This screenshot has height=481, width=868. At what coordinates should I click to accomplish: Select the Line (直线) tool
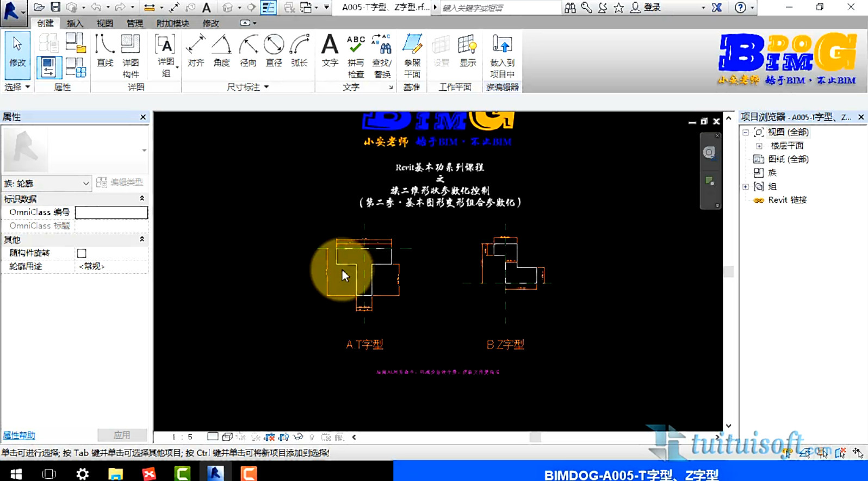click(x=105, y=51)
